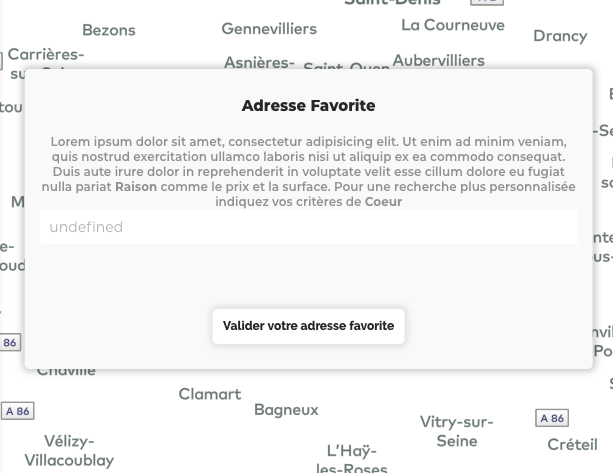Screen dimensions: 613x473
Task: Click the Adresse Favorite heading
Action: pyautogui.click(x=308, y=106)
